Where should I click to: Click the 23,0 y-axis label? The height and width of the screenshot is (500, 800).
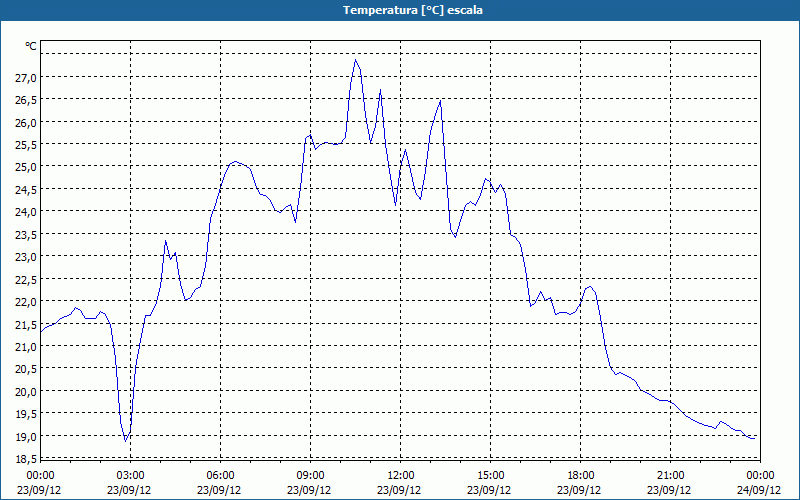[x=26, y=257]
